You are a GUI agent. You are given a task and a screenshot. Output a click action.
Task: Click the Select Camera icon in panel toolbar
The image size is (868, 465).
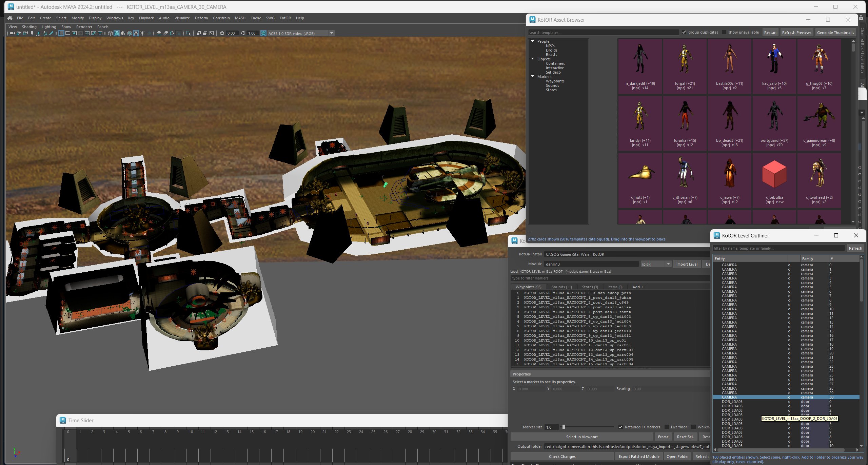(x=13, y=33)
